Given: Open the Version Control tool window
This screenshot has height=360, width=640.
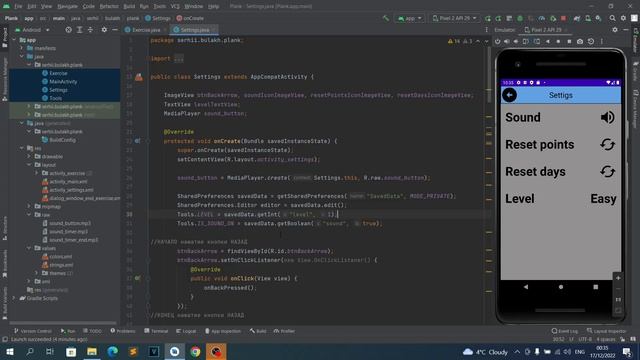Looking at the screenshot, I should pyautogui.click(x=33, y=331).
